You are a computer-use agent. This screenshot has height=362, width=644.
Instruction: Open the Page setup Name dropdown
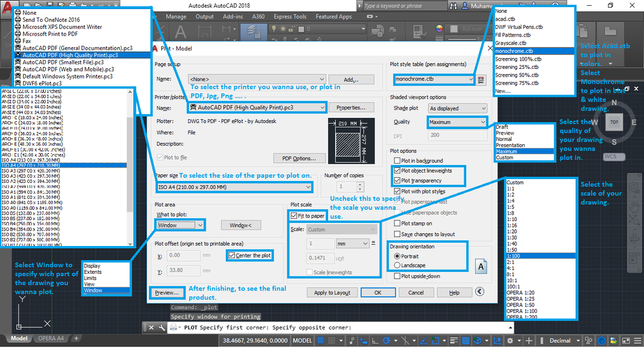coord(257,79)
